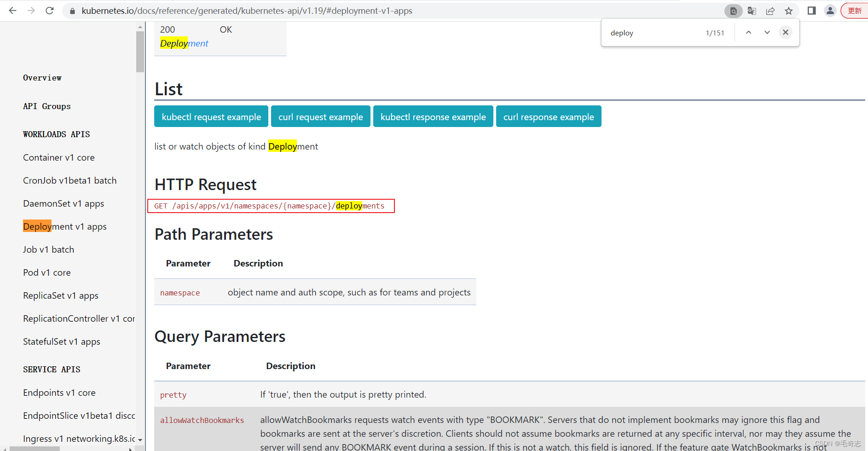Click the 200 response code cell
Screen dimensions: 868x451
(x=168, y=29)
